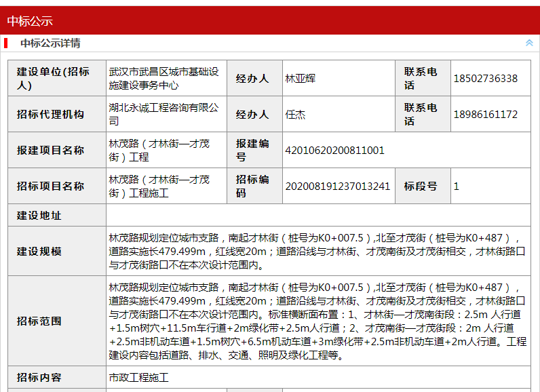
Task: Select the 招标代理机构 label cell
Action: click(57, 114)
